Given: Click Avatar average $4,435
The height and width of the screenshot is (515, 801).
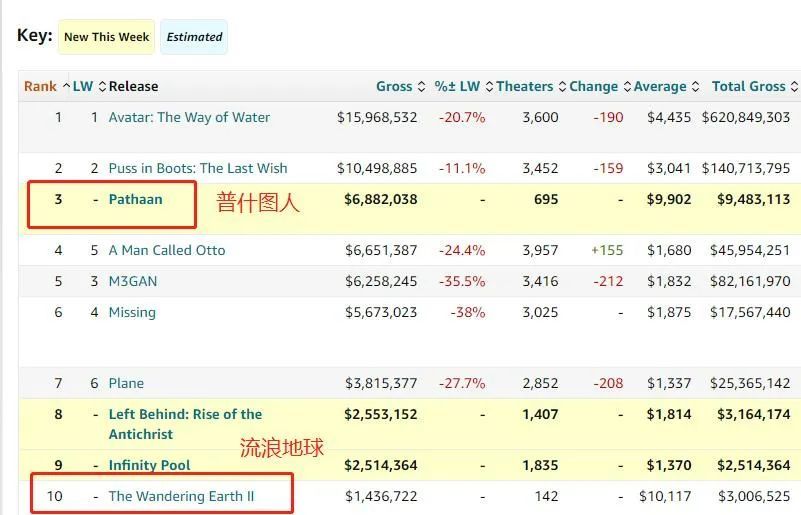Looking at the screenshot, I should coord(669,118).
